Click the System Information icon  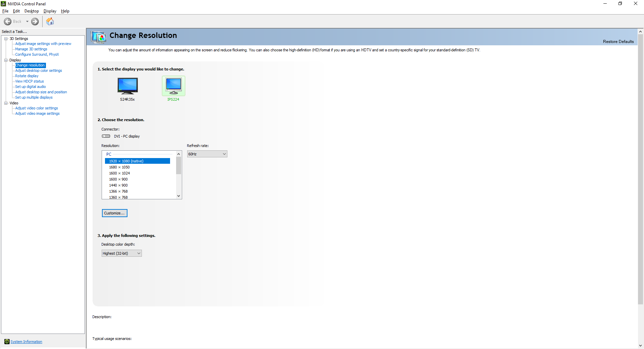coord(7,342)
